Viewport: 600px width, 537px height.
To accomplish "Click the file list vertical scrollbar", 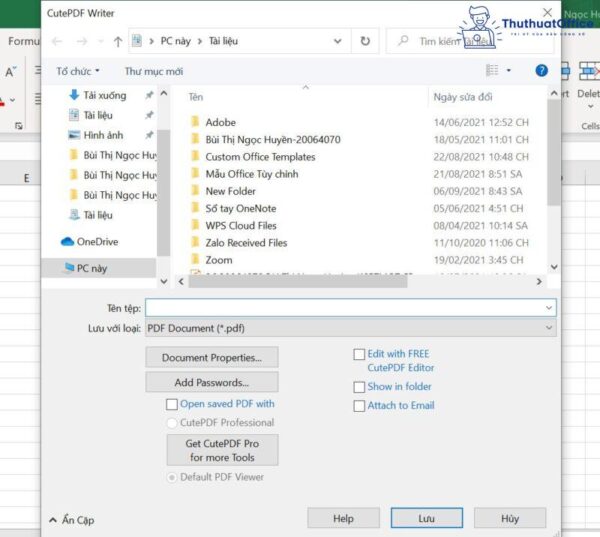I will tap(554, 152).
